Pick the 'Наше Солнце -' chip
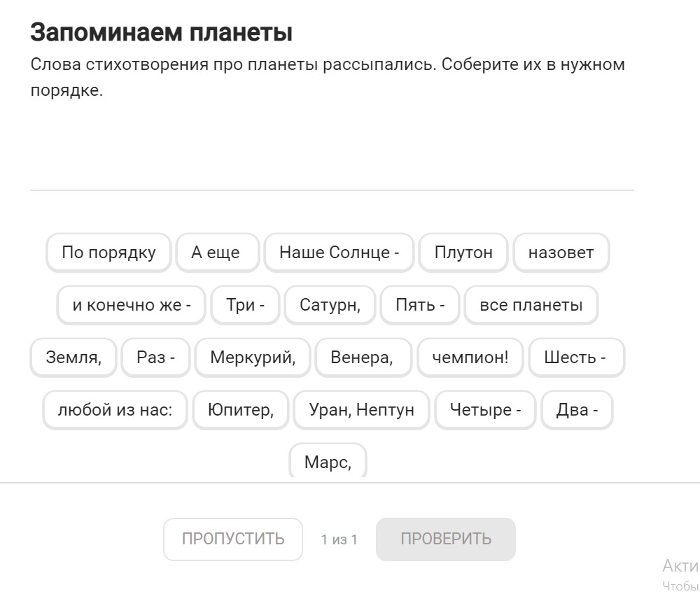The image size is (700, 594). 339,253
